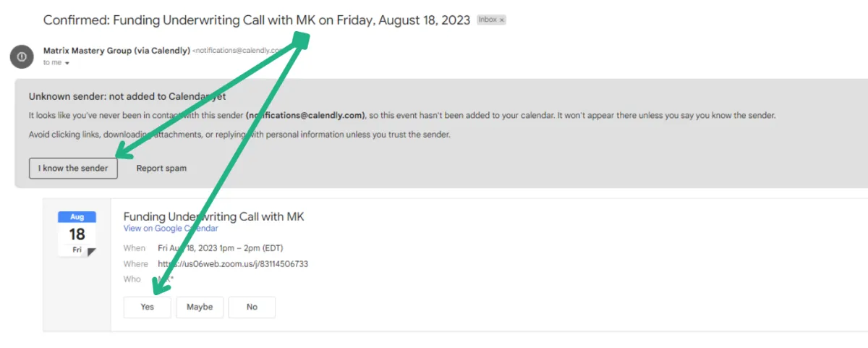The height and width of the screenshot is (348, 868).
Task: Click the bold (notifications@calendly.com) in the warning
Action: (x=305, y=116)
